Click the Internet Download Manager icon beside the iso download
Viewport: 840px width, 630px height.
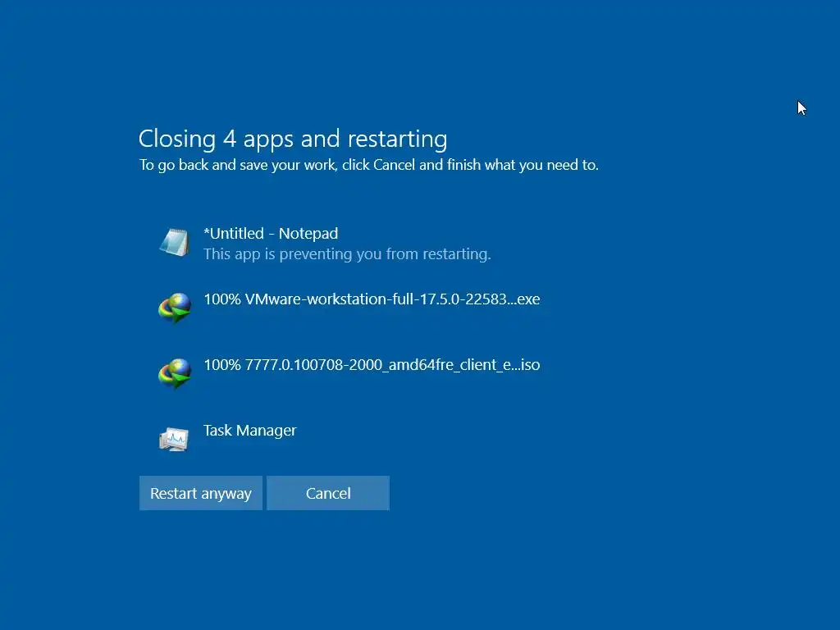[x=175, y=373]
